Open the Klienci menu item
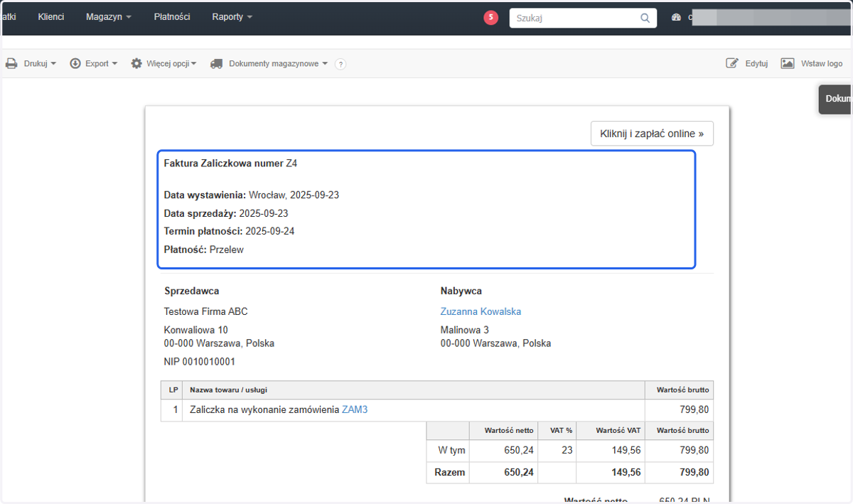The image size is (853, 504). coord(51,16)
